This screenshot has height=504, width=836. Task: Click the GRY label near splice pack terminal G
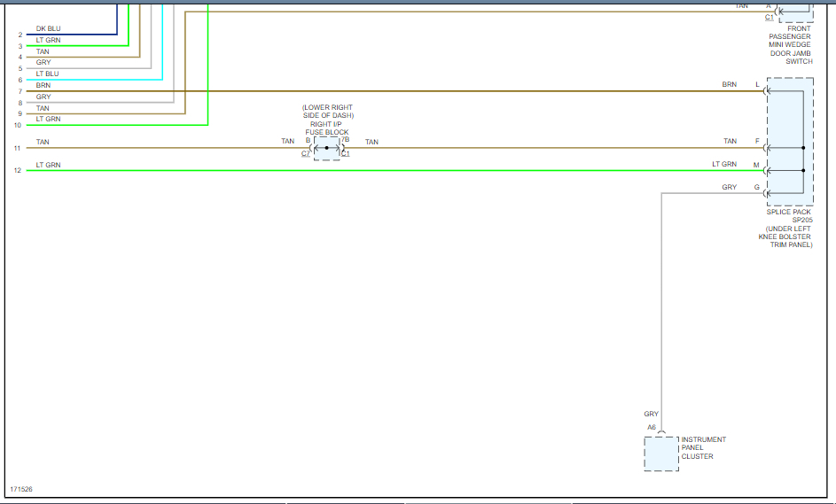point(730,187)
